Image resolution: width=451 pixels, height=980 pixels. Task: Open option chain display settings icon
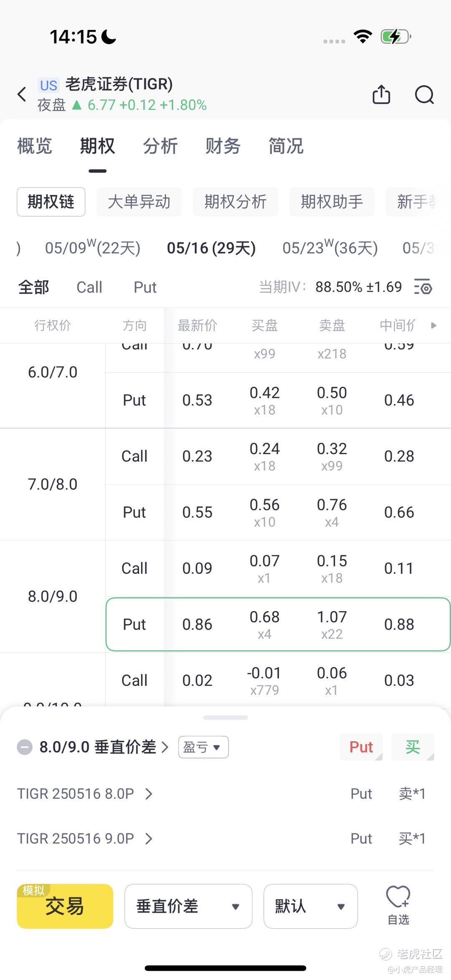(x=423, y=287)
